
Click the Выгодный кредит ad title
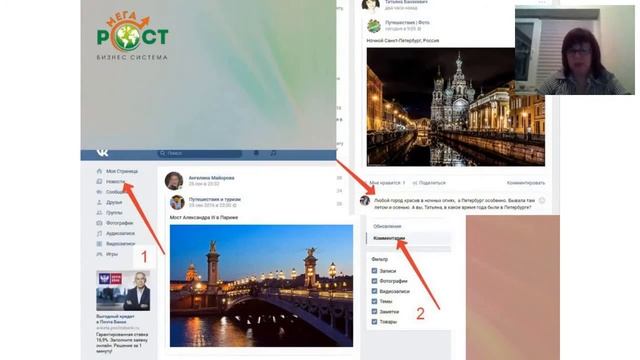point(116,319)
